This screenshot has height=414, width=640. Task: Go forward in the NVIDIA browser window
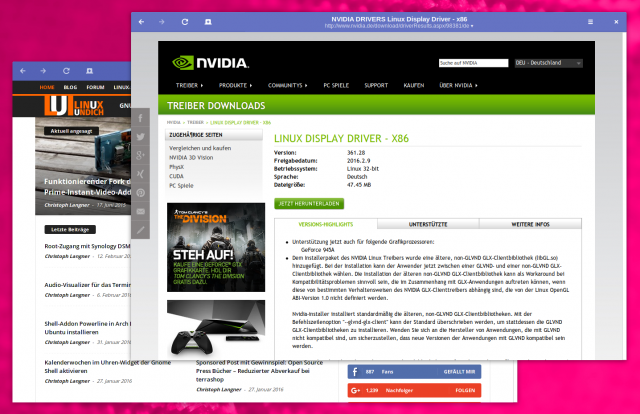(162, 22)
